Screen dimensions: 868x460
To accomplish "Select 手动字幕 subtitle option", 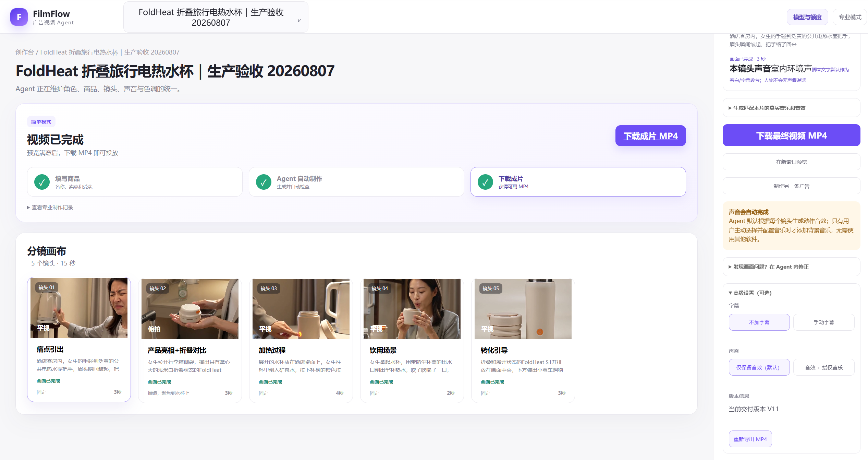I will [824, 322].
